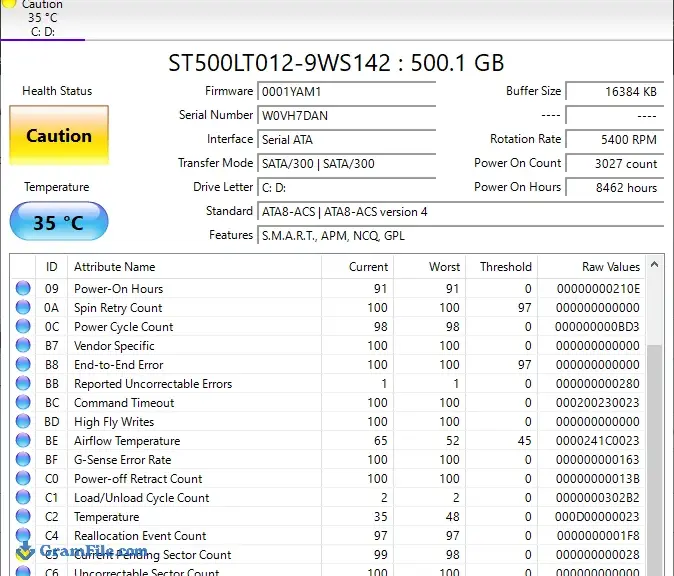Click the blue status icon for G-Sense Error Rate
Image resolution: width=674 pixels, height=576 pixels.
23,459
